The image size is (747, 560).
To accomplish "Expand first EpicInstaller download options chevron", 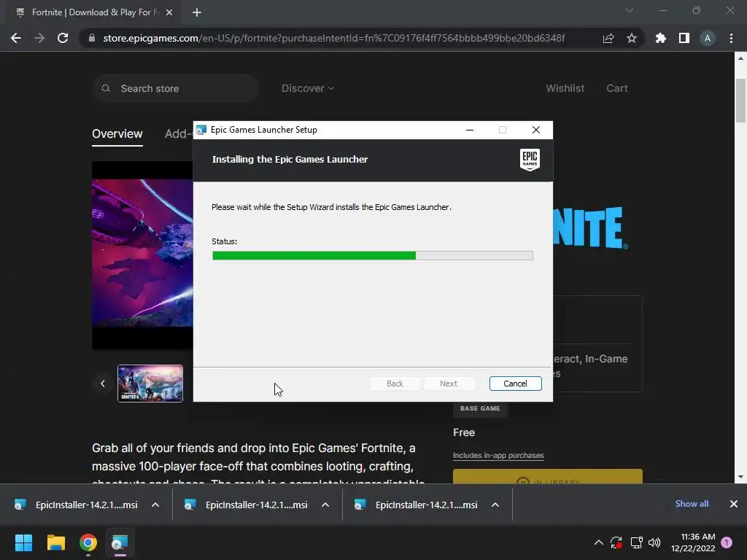I will coord(155,505).
